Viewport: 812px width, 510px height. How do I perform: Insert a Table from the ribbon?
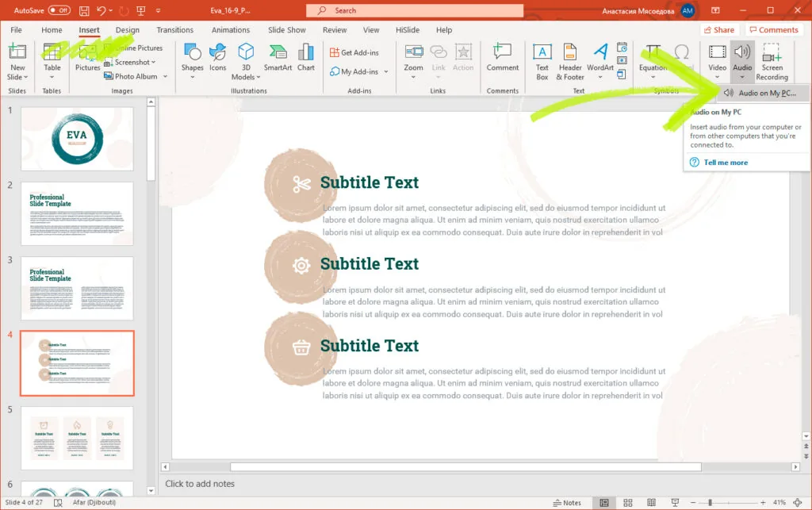[x=52, y=62]
